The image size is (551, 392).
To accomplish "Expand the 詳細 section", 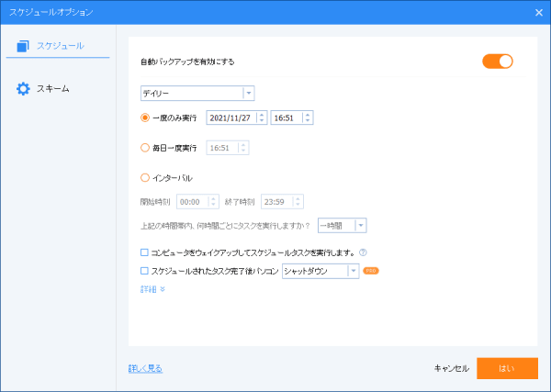I will coord(152,289).
